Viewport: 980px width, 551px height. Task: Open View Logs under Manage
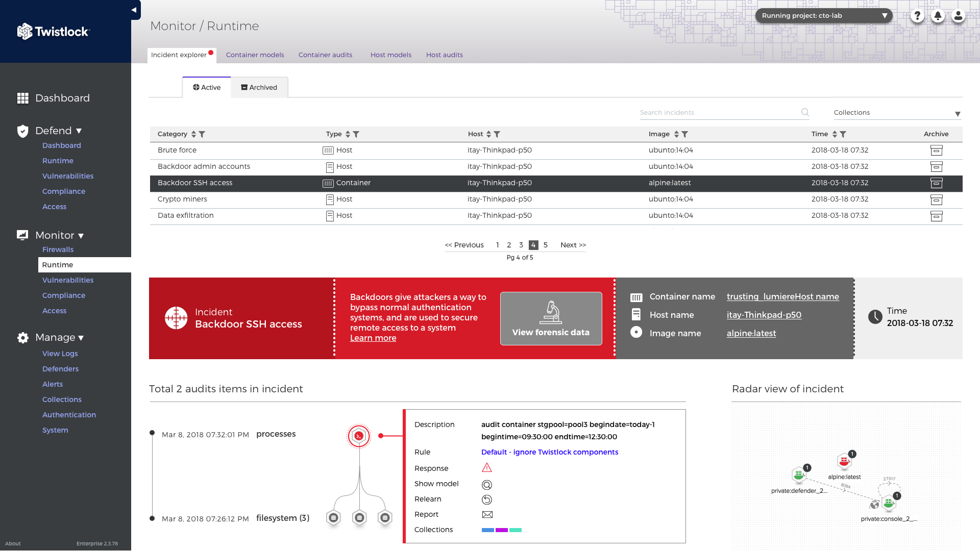coord(60,354)
